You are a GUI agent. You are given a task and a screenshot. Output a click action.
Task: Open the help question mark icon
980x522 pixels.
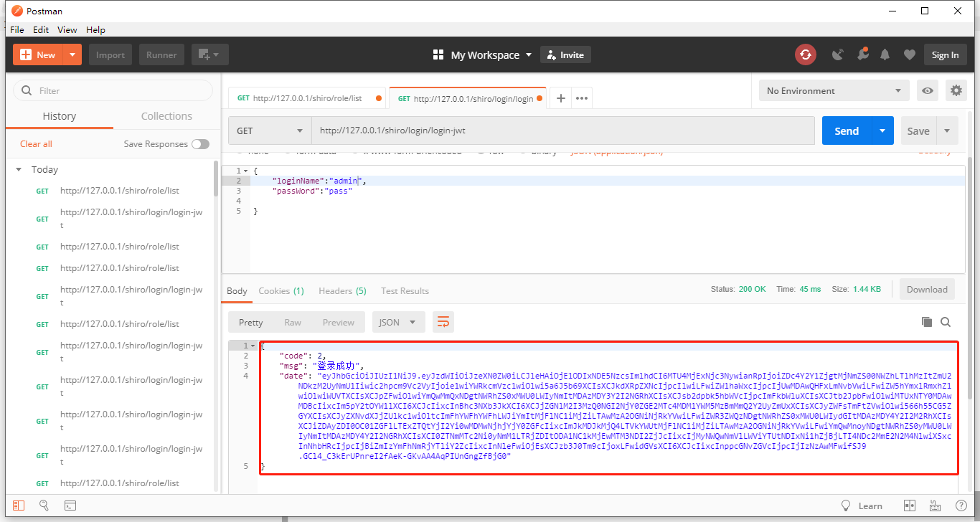point(961,506)
